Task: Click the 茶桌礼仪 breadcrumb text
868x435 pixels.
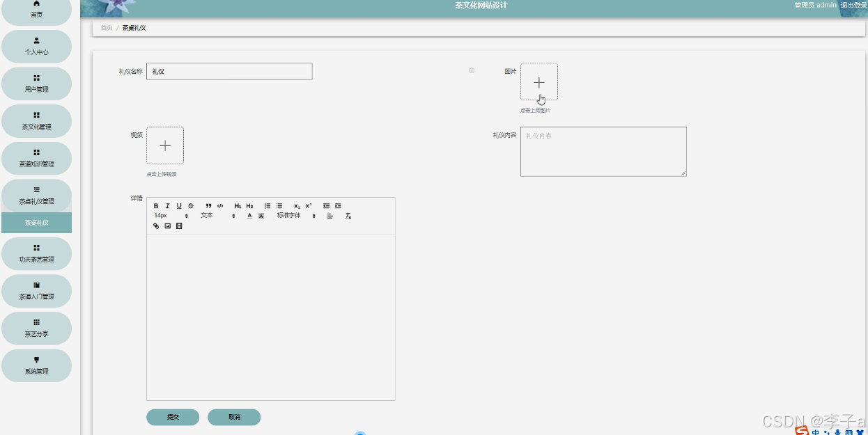Action: 134,28
